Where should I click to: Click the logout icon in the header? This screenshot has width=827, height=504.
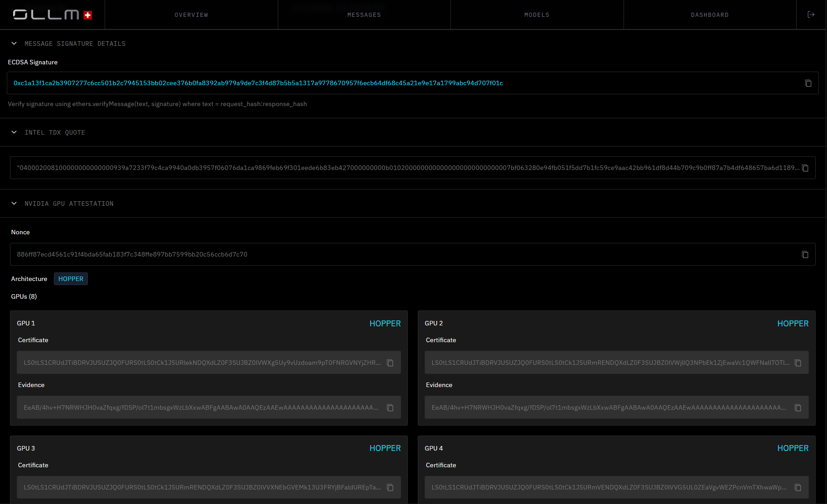[x=811, y=15]
